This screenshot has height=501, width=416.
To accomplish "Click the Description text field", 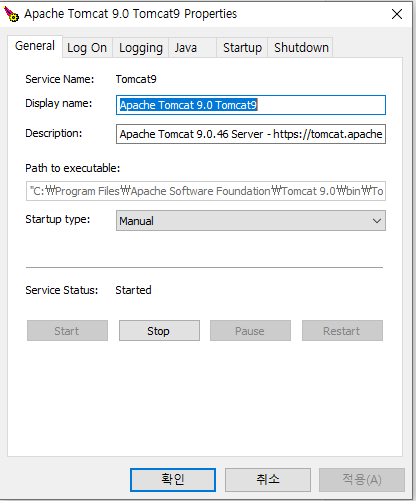I will point(251,134).
